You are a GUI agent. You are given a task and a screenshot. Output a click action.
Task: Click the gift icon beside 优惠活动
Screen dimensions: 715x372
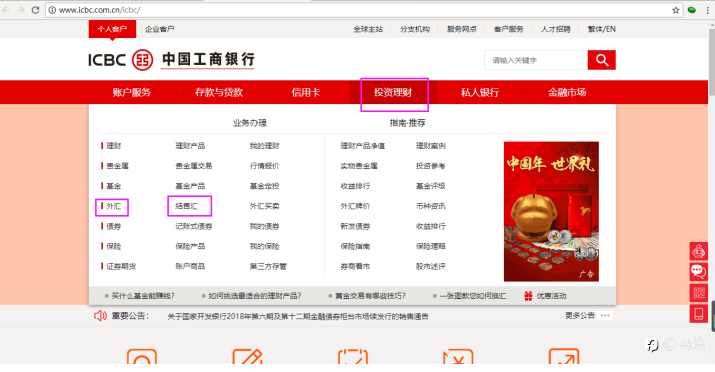point(528,296)
